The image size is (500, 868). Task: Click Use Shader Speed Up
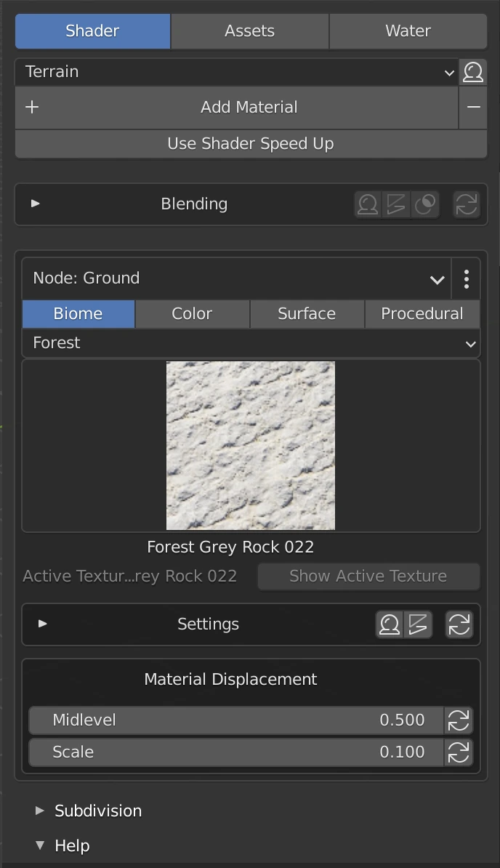(250, 143)
